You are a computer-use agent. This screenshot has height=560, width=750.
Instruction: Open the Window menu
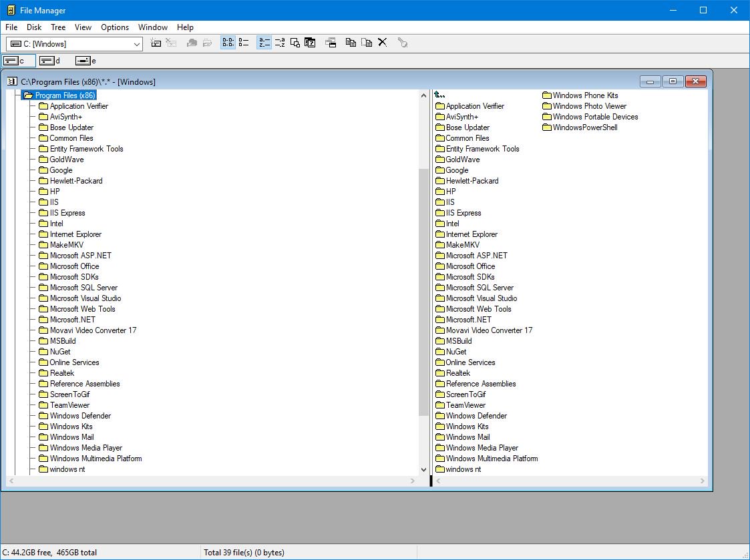(152, 27)
